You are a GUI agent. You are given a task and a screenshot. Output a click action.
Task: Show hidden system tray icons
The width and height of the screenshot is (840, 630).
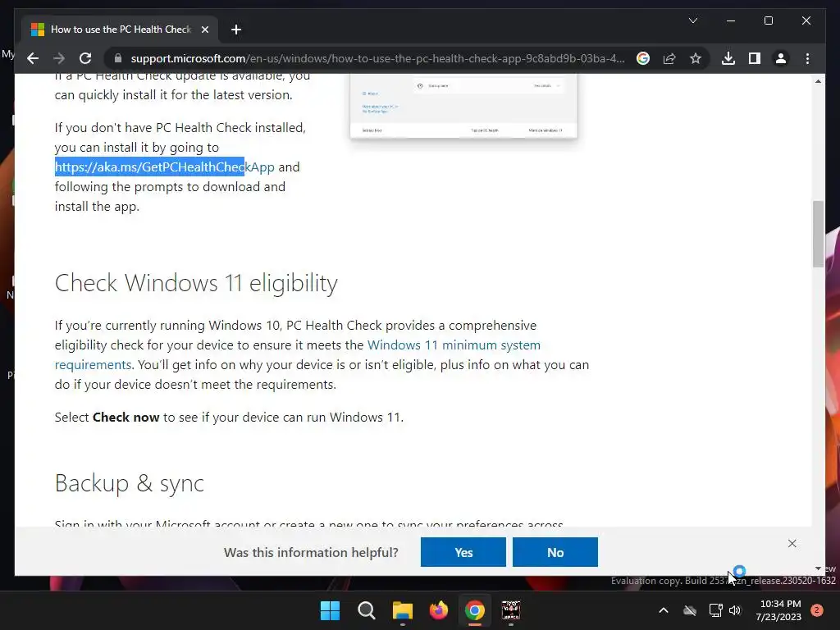(663, 610)
